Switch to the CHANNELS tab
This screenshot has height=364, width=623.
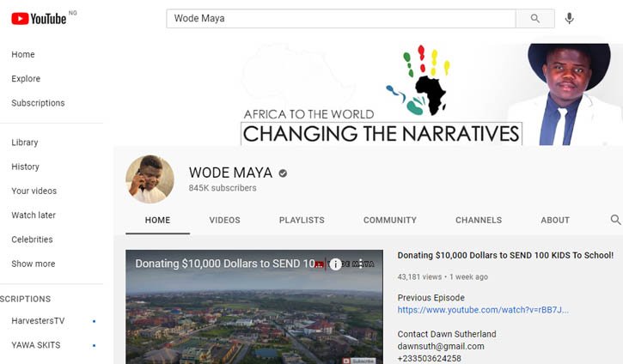pyautogui.click(x=479, y=220)
